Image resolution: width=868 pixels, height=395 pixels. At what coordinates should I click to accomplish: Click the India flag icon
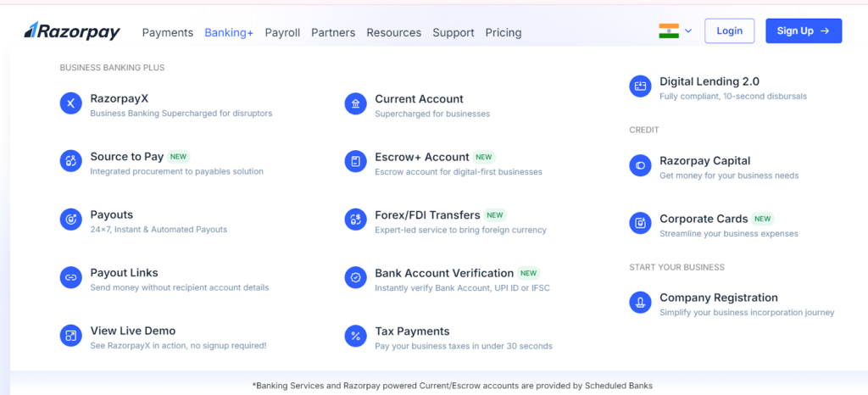(669, 31)
